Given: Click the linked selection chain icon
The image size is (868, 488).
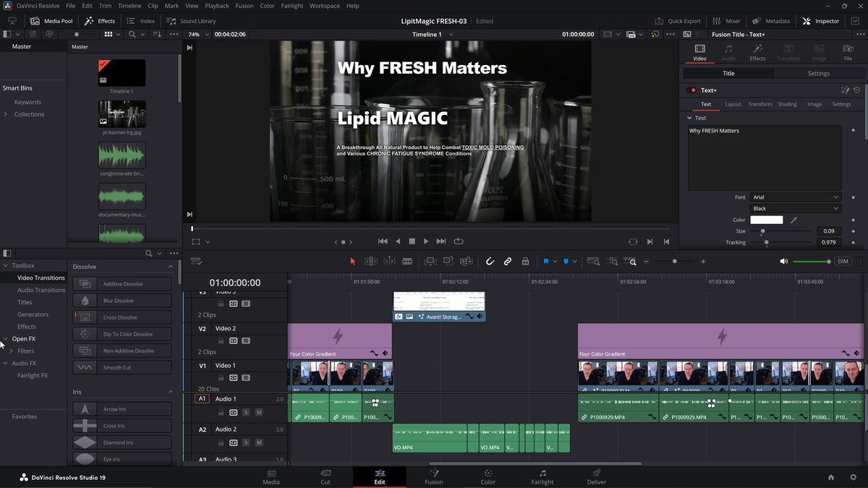Looking at the screenshot, I should point(508,261).
